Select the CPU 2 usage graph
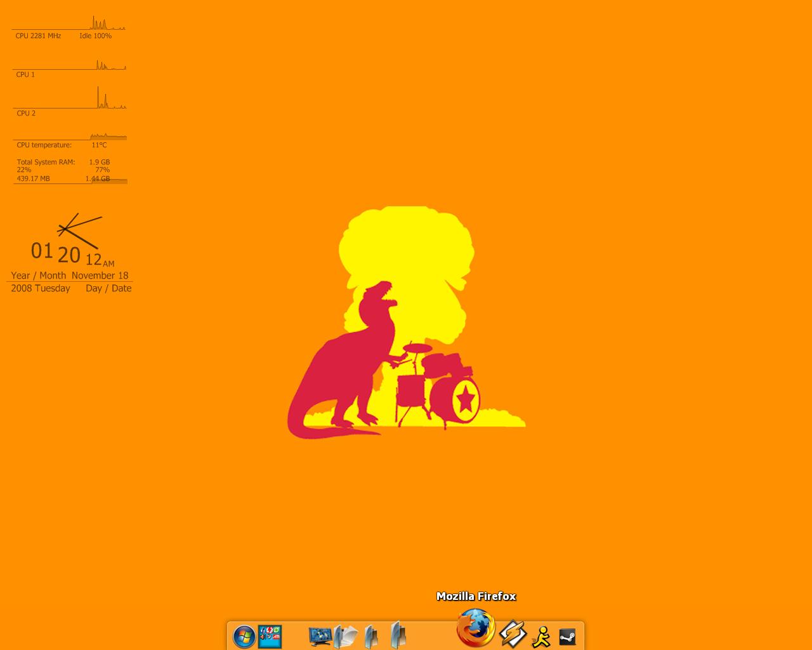Image resolution: width=812 pixels, height=650 pixels. tap(69, 97)
